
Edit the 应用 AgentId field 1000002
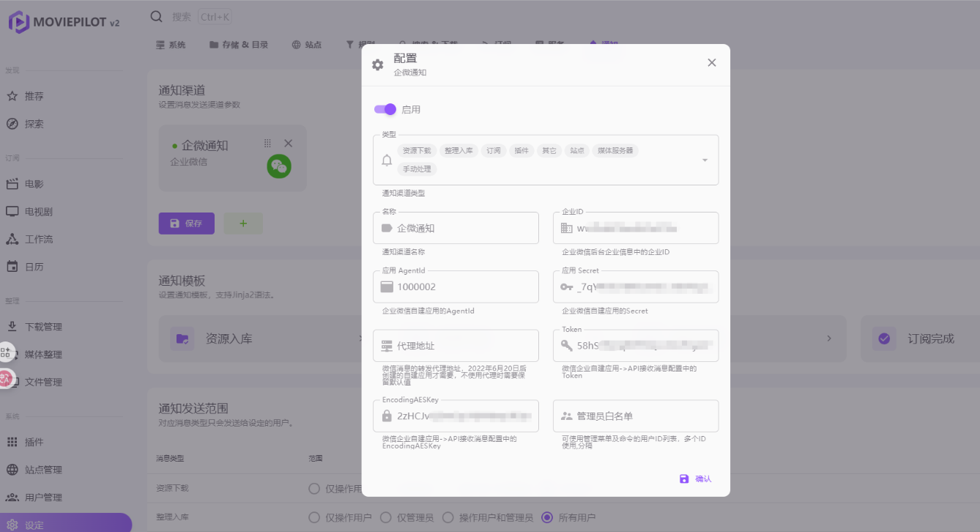click(456, 287)
